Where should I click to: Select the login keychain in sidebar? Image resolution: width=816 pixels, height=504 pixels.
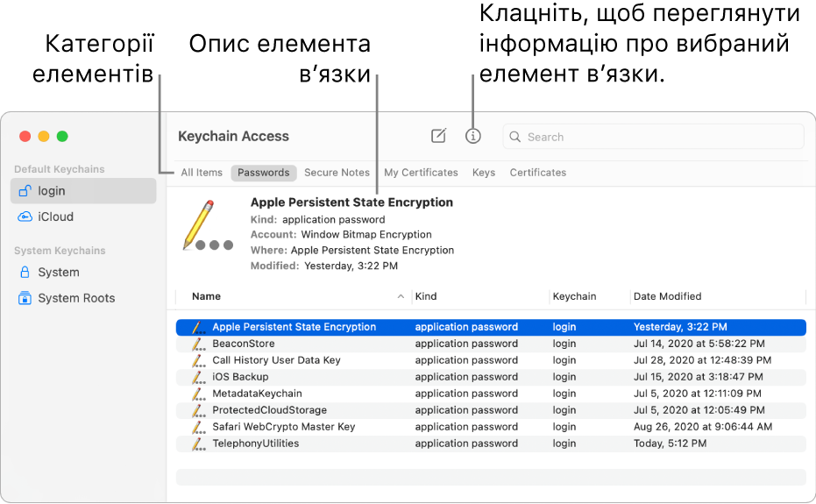pyautogui.click(x=83, y=190)
